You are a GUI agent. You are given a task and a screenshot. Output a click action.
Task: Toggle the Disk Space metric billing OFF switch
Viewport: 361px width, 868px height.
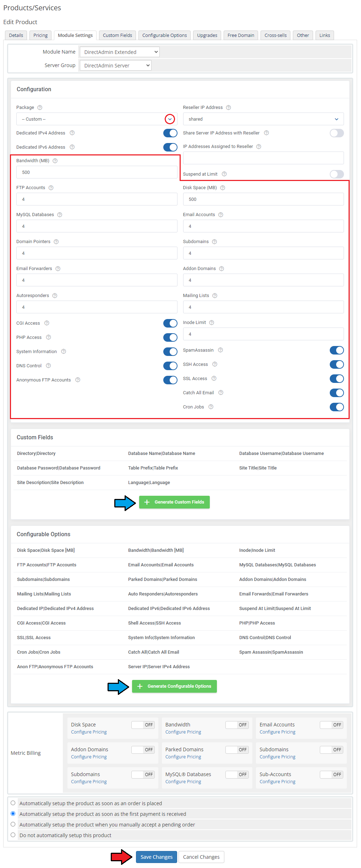tap(143, 725)
